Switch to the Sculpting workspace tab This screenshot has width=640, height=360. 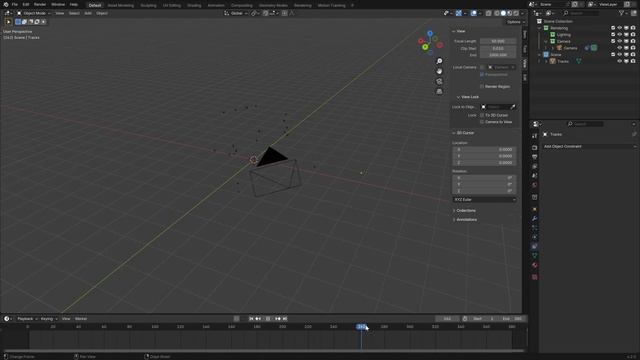click(x=148, y=5)
